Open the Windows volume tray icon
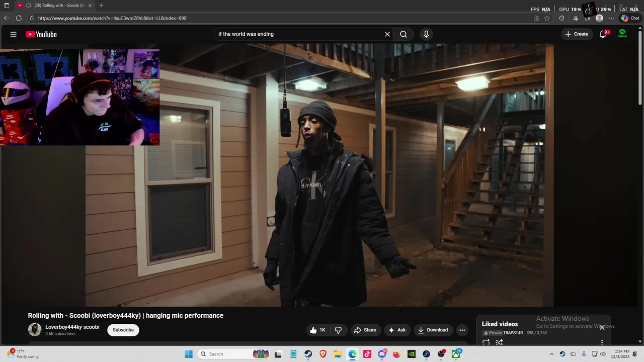The width and height of the screenshot is (644, 362). point(603,354)
